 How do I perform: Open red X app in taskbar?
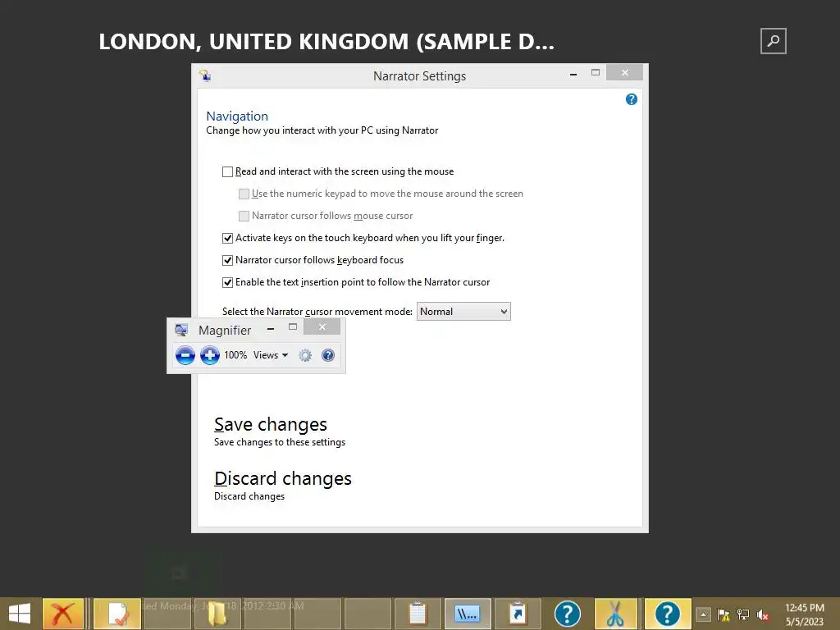click(x=63, y=614)
